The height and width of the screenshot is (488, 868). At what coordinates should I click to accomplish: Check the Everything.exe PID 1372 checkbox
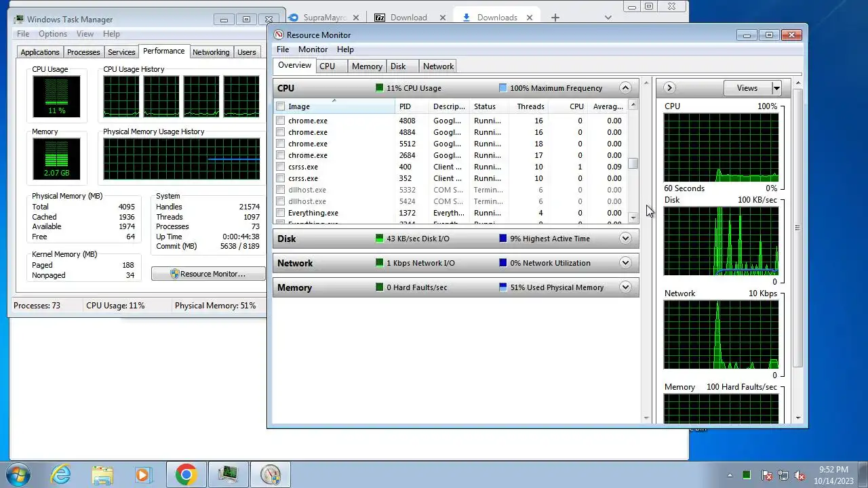click(280, 213)
